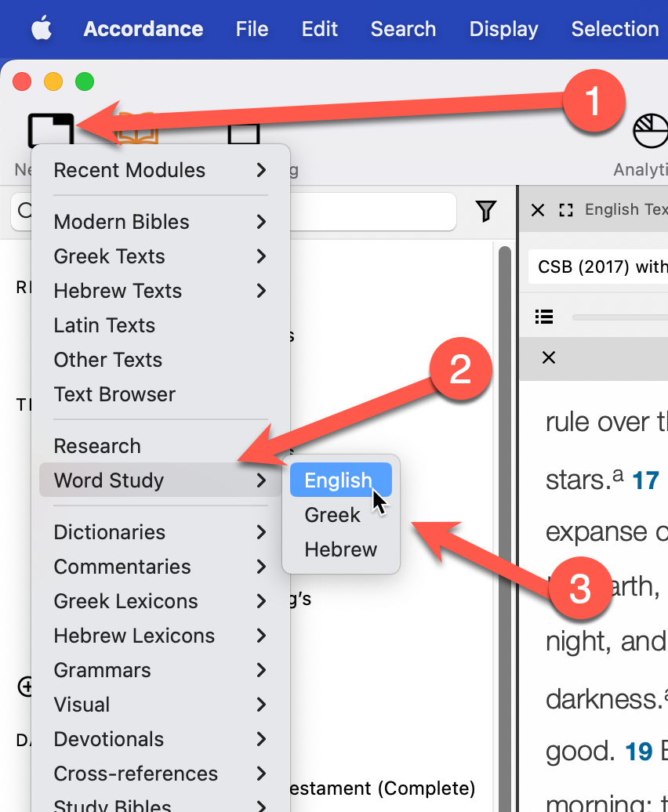Close the English Text pane with X
Viewport: 668px width, 812px height.
tap(538, 210)
